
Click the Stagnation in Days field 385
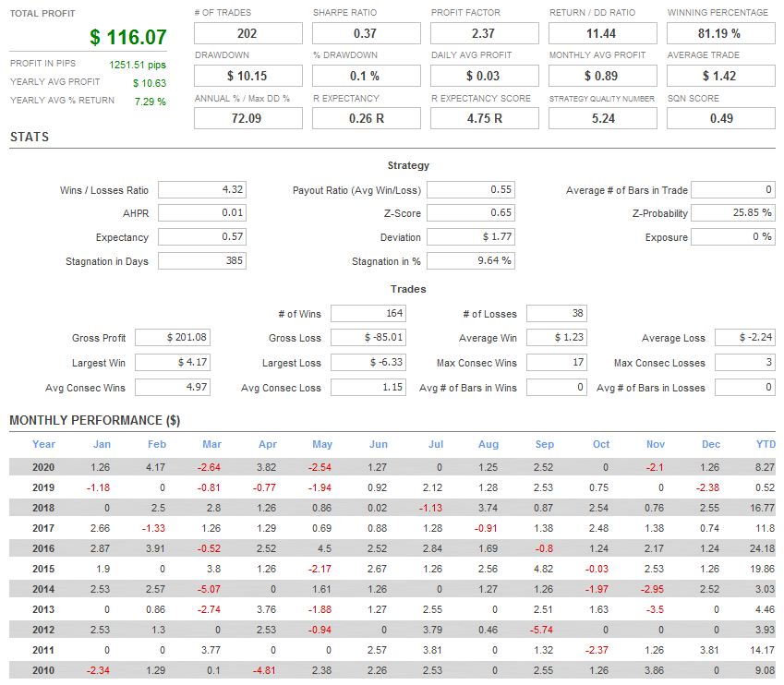click(202, 261)
